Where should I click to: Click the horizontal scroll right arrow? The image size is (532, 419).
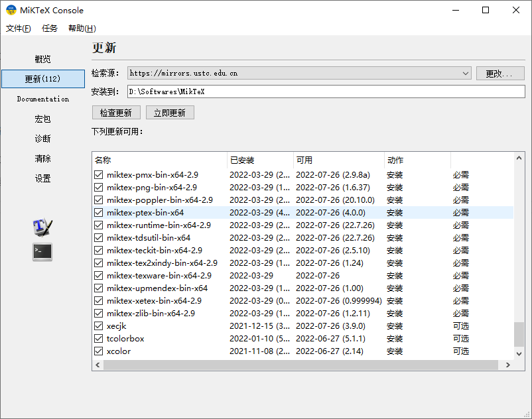point(508,365)
